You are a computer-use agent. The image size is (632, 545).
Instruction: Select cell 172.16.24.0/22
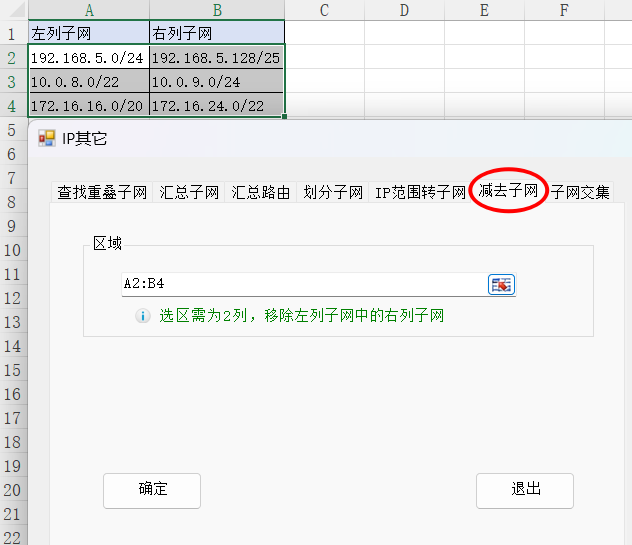point(217,105)
